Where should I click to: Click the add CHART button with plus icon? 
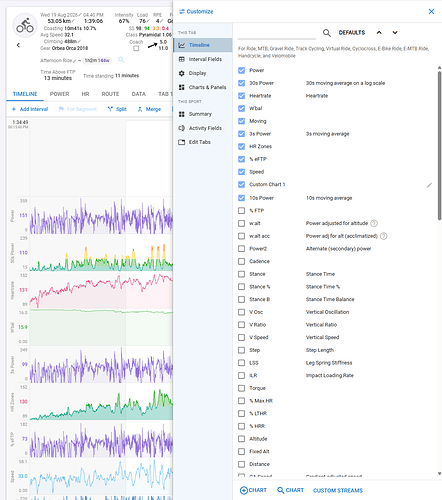pos(253,490)
